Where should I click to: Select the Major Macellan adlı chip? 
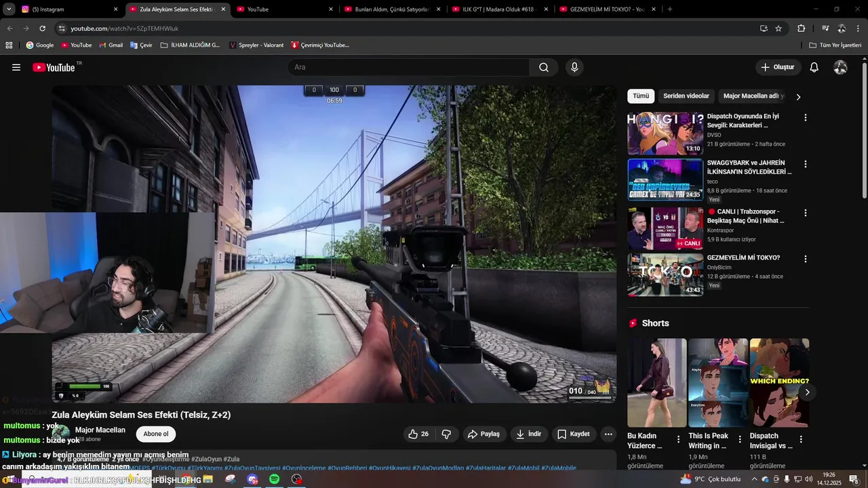[753, 96]
